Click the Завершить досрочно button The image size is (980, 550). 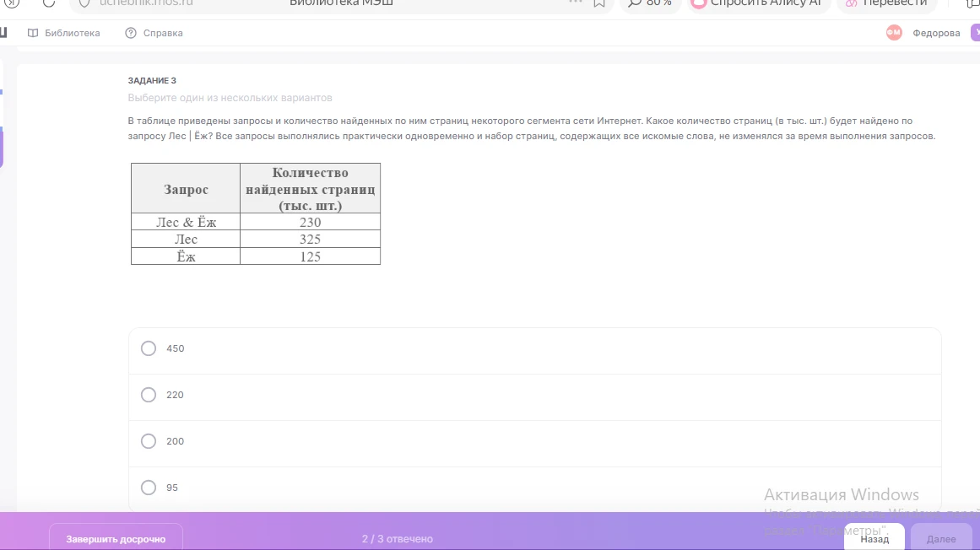116,538
